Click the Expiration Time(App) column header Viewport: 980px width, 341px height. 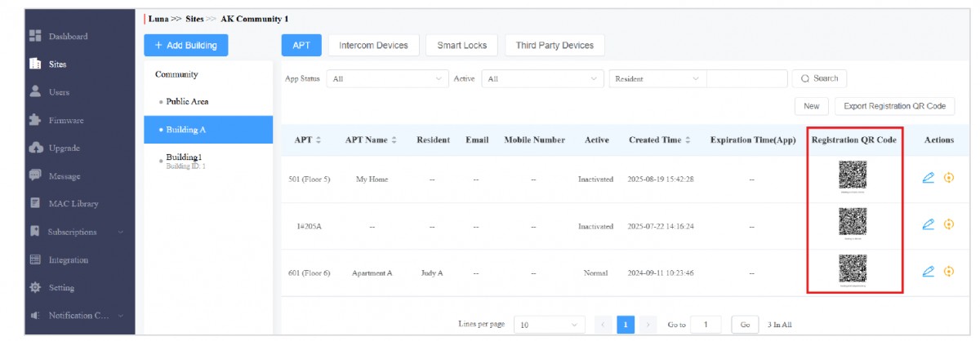coord(752,140)
